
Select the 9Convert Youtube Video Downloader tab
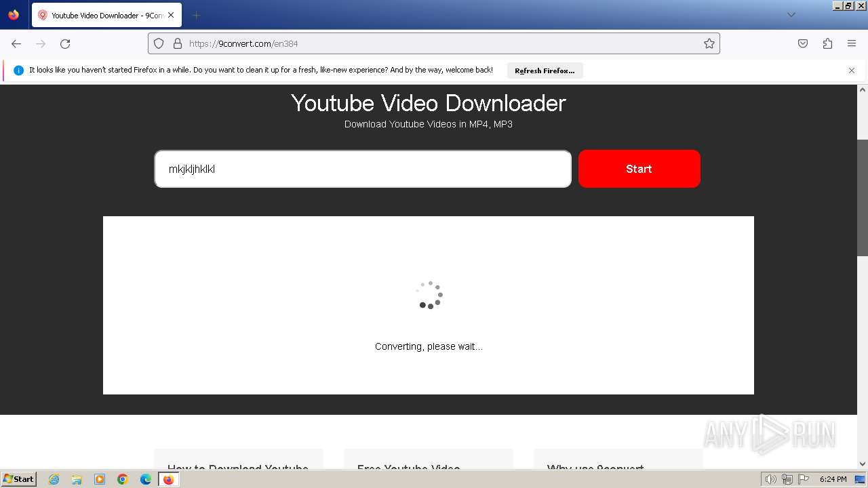pyautogui.click(x=106, y=15)
